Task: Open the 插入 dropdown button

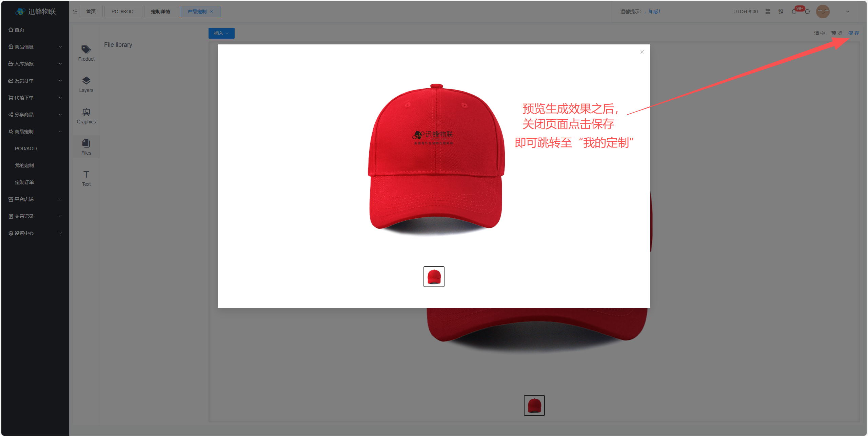Action: pyautogui.click(x=221, y=33)
